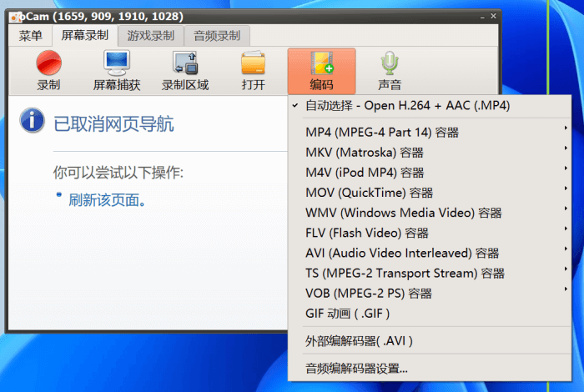Image resolution: width=584 pixels, height=392 pixels.
Task: Open the Sound (声音) microphone icon
Action: [390, 63]
